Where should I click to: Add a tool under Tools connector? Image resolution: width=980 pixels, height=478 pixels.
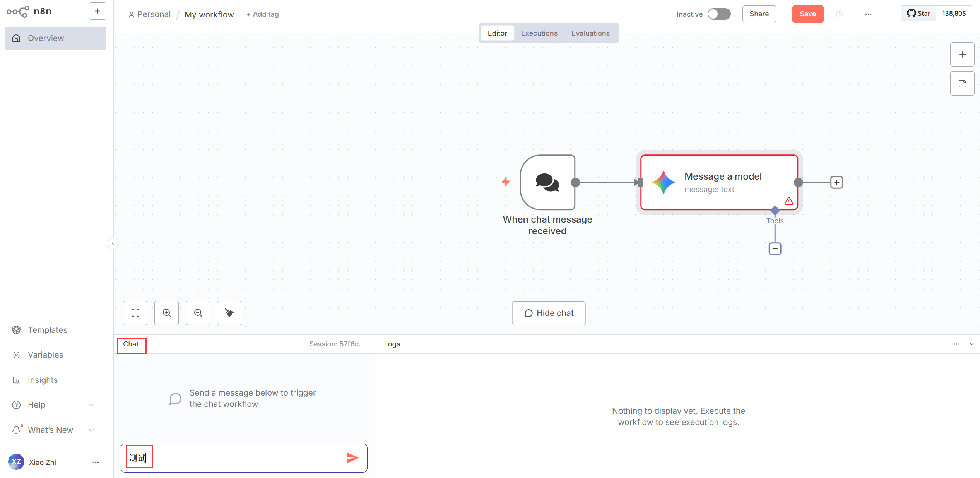[775, 248]
